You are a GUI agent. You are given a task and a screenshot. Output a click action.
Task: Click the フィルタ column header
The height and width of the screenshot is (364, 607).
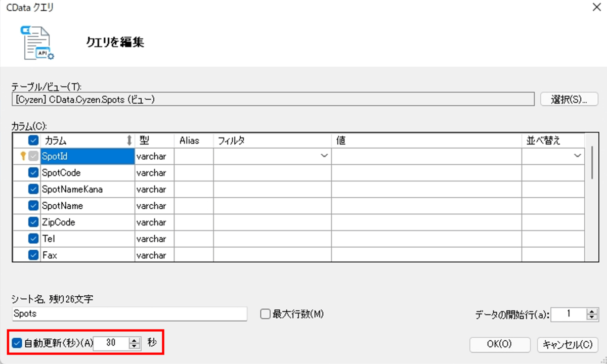click(x=272, y=141)
